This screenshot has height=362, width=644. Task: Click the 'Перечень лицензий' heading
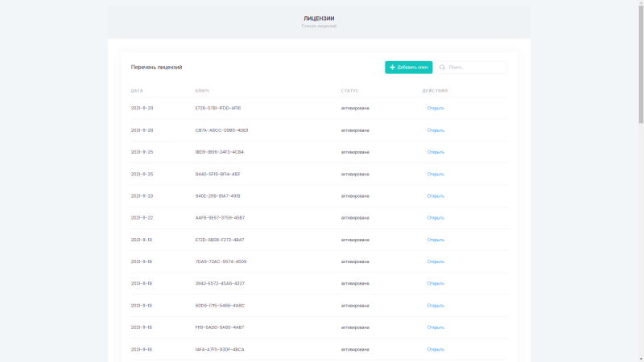click(x=156, y=68)
